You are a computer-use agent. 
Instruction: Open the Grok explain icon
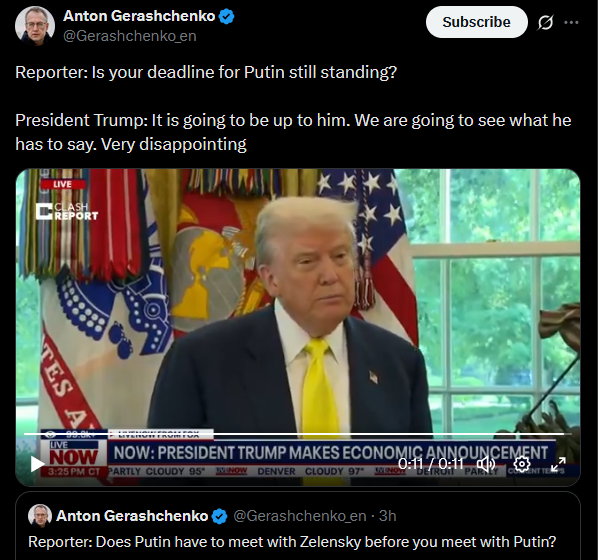[545, 23]
